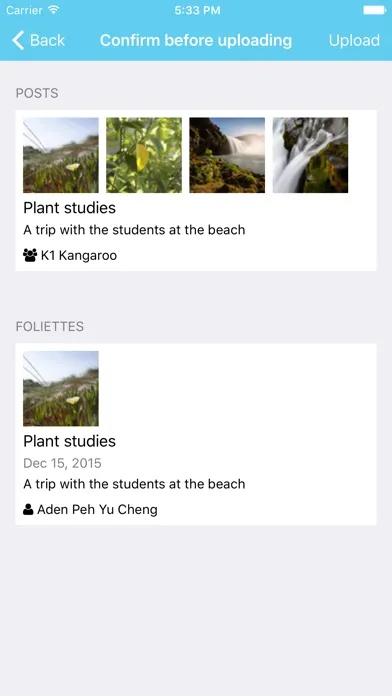Viewport: 392px width, 696px height.
Task: Tap the Confirm before uploading title
Action: [x=196, y=40]
